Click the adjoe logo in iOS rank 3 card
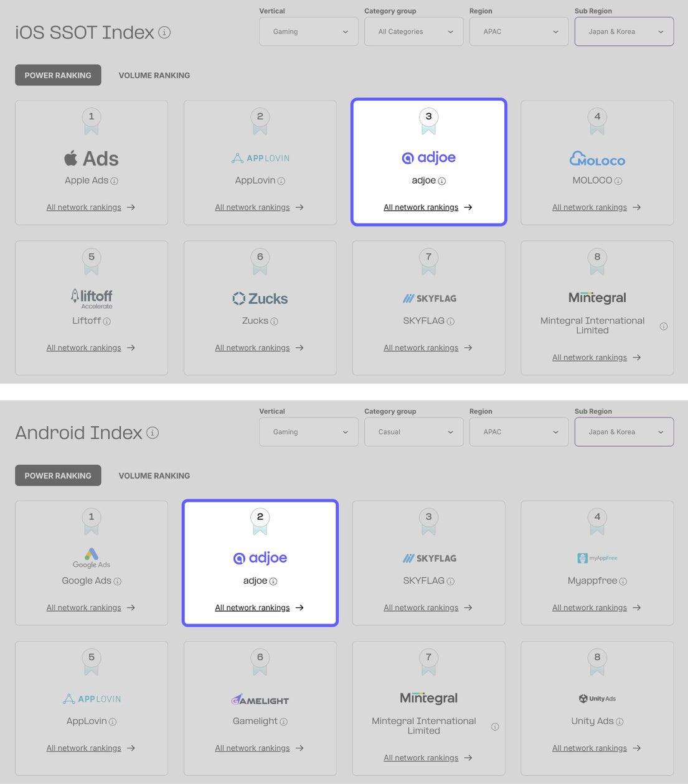Image resolution: width=688 pixels, height=784 pixels. pyautogui.click(x=429, y=158)
